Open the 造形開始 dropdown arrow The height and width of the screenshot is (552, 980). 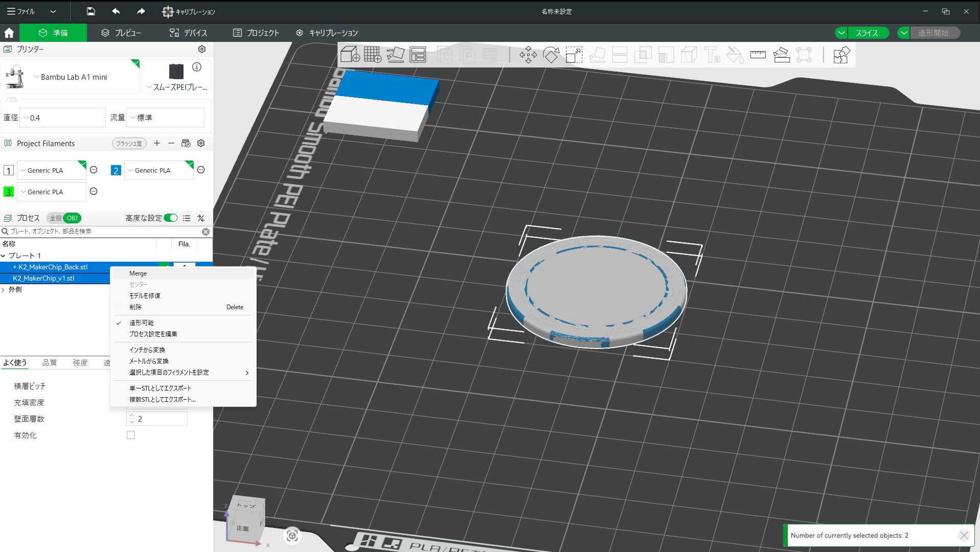[x=904, y=33]
